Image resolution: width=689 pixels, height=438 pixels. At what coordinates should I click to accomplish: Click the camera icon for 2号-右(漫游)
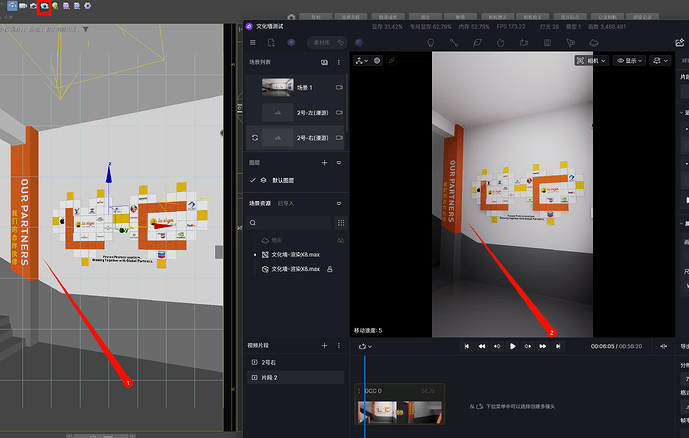pos(339,138)
